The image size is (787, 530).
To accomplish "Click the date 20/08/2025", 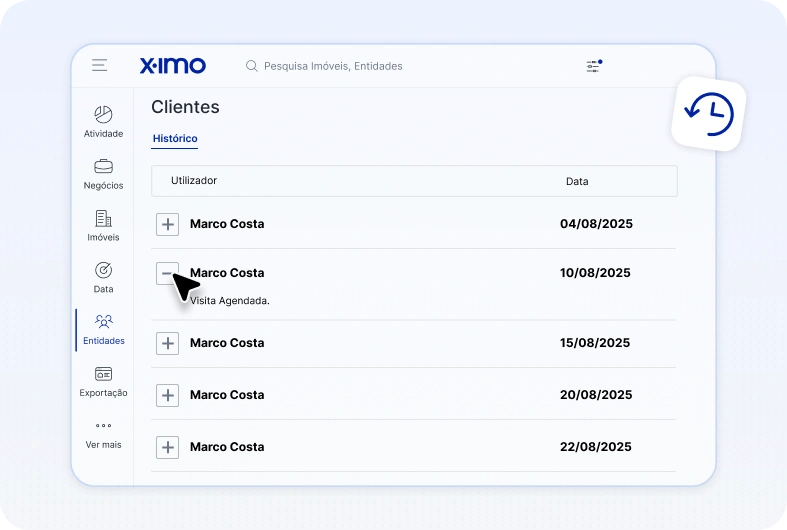I will [596, 395].
